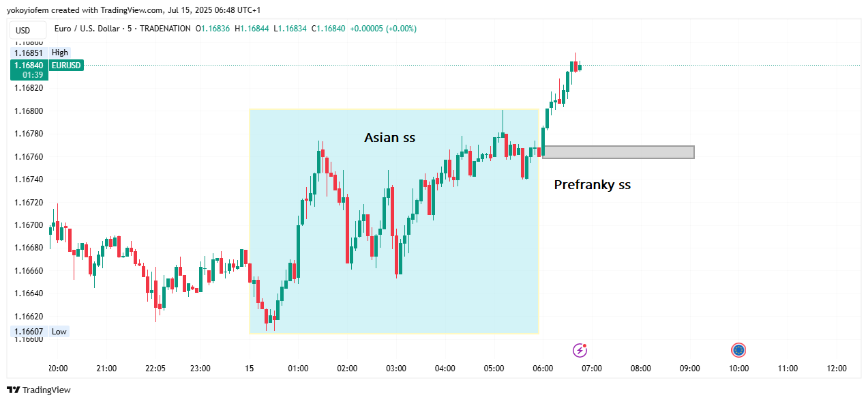
Task: Click the 06:00 time axis label
Action: (x=543, y=369)
